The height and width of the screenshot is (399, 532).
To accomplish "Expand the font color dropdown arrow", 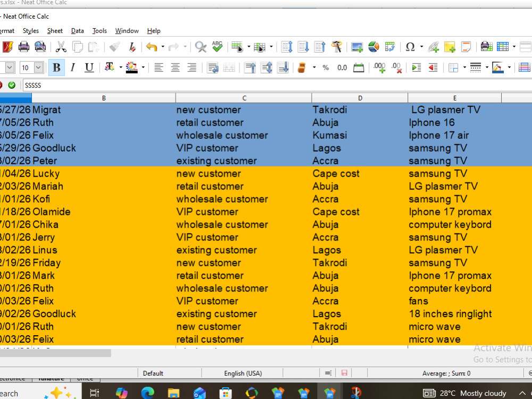I will click(x=121, y=68).
